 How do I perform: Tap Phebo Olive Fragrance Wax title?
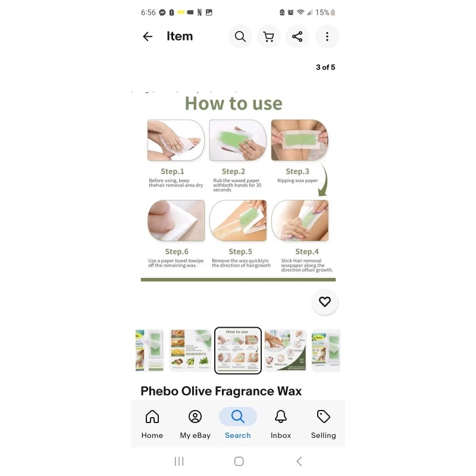[221, 391]
